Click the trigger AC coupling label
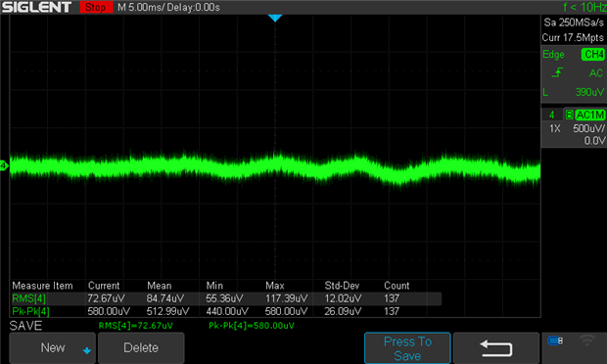 point(596,73)
